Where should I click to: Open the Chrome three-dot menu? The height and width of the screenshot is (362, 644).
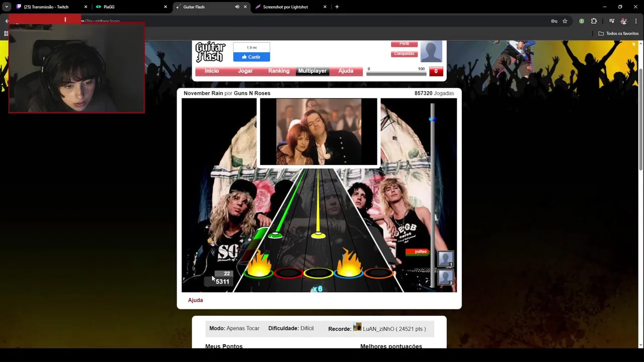636,21
